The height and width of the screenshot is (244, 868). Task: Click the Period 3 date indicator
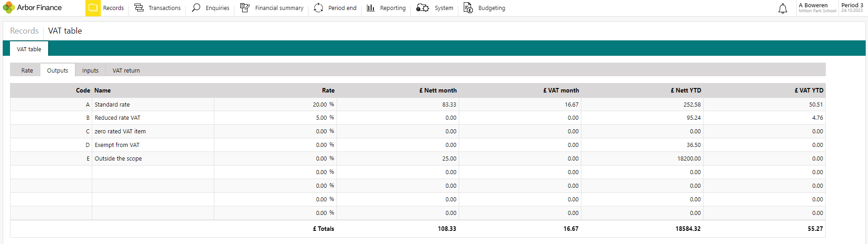(x=852, y=8)
